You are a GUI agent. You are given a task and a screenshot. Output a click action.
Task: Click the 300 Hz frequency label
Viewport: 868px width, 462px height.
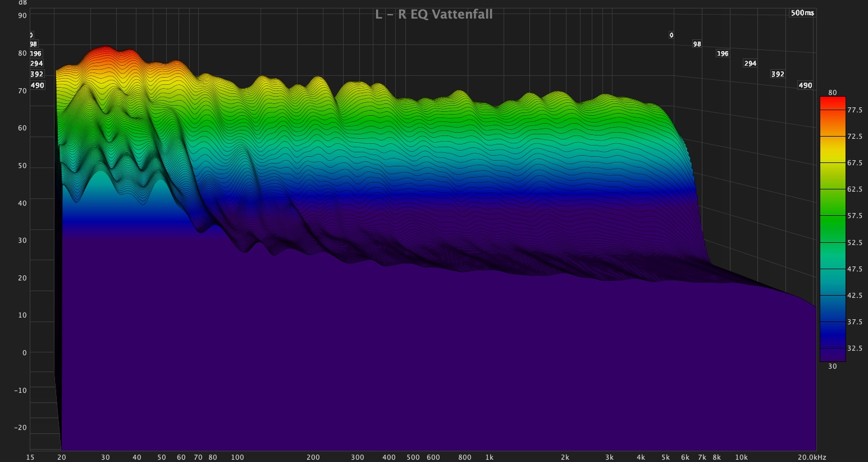[x=358, y=457]
